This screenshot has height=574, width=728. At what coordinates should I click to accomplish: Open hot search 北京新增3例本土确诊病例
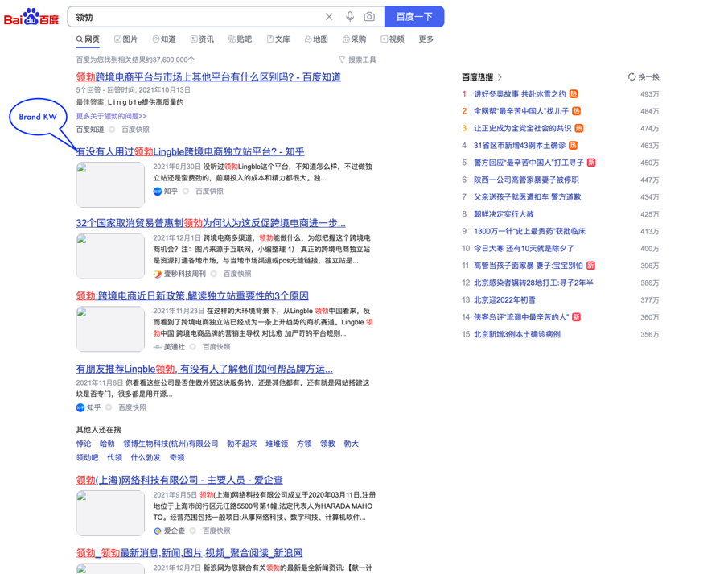(x=517, y=335)
